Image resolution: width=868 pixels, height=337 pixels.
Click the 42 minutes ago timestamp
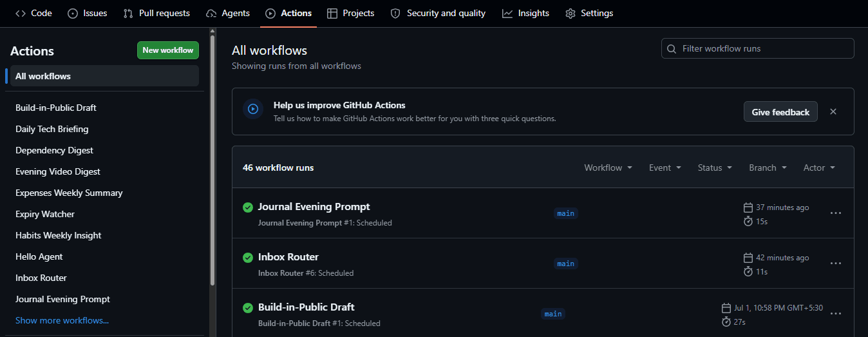782,258
